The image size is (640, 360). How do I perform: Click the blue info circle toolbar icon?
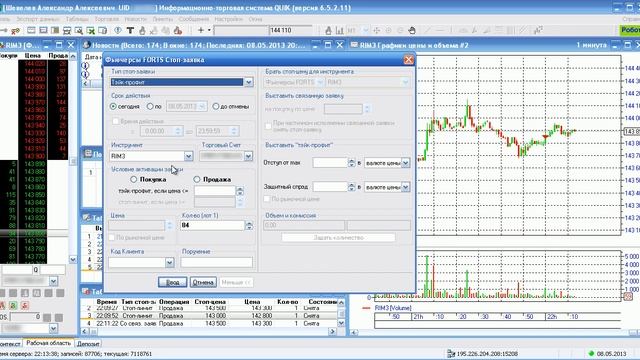(x=118, y=31)
